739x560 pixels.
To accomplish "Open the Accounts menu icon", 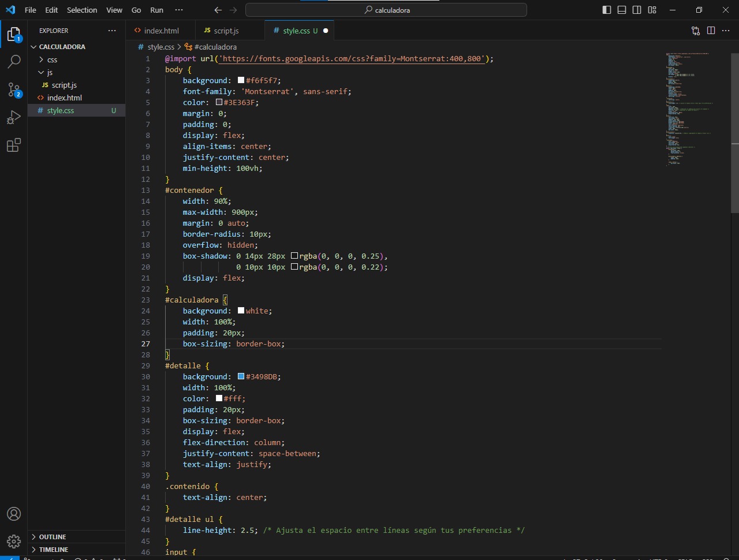I will 14,514.
